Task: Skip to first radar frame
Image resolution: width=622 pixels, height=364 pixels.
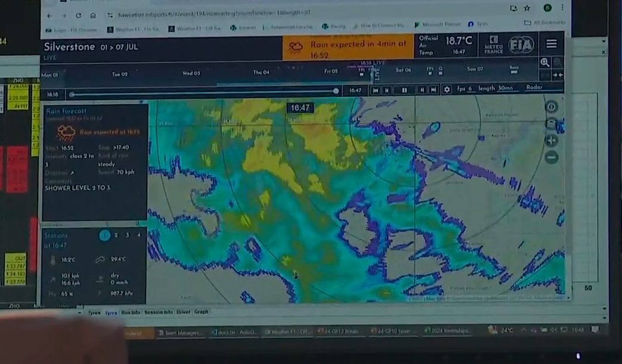Action: pos(375,91)
